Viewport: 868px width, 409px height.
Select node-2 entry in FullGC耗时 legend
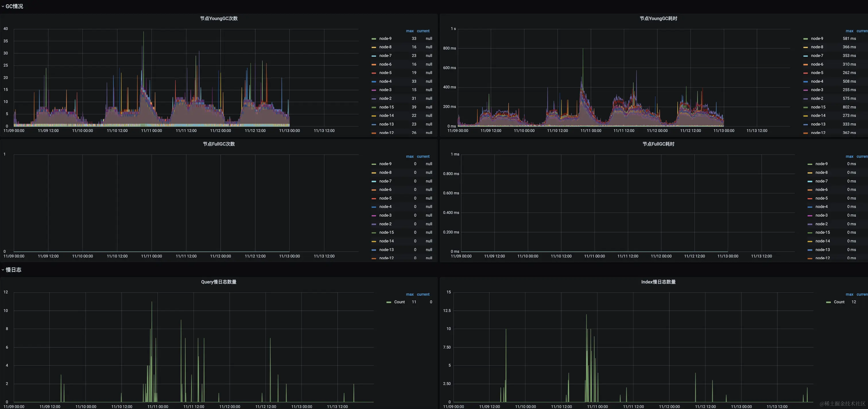(821, 224)
